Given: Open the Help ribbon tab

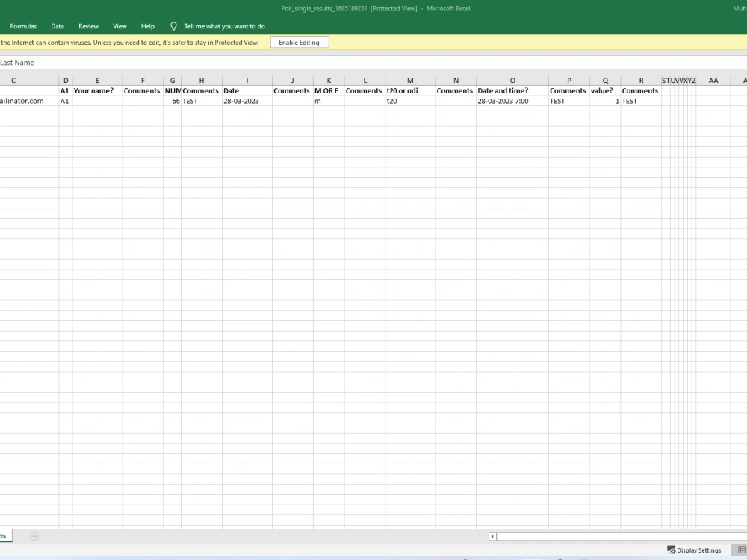Looking at the screenshot, I should click(x=147, y=26).
